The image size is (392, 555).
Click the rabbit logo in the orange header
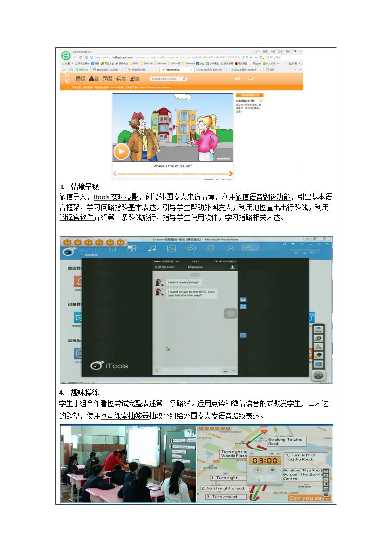coord(67,78)
